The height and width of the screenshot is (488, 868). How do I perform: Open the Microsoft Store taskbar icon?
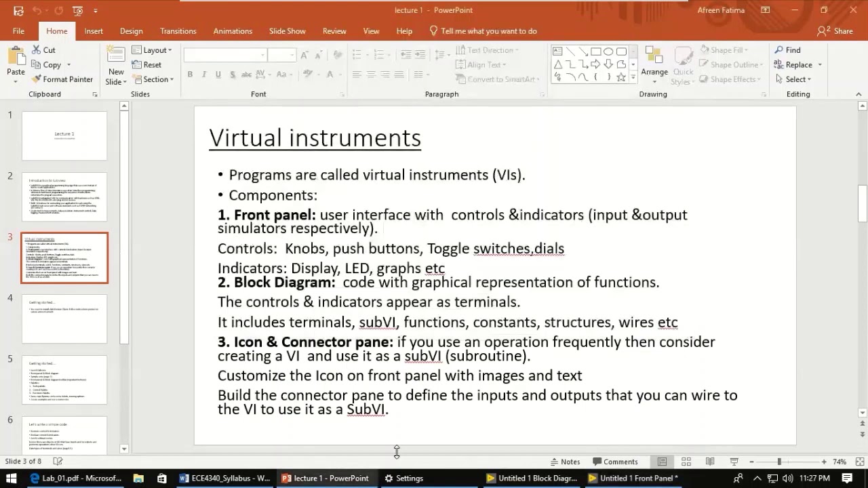pyautogui.click(x=161, y=479)
